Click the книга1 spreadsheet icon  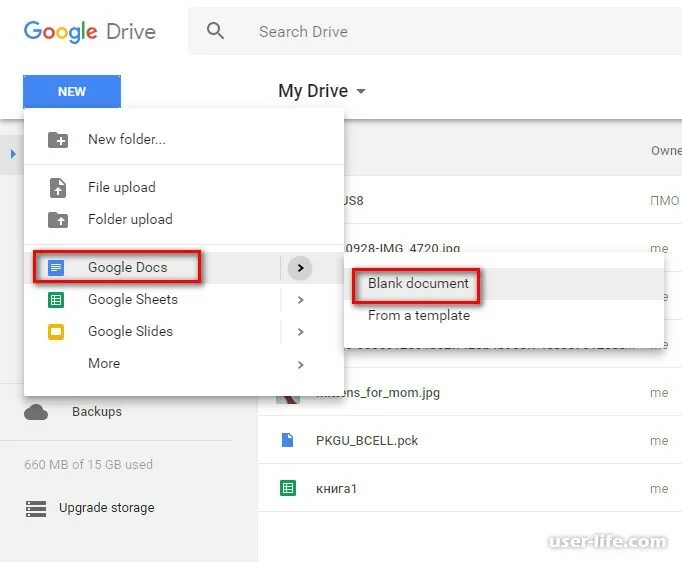click(x=288, y=488)
